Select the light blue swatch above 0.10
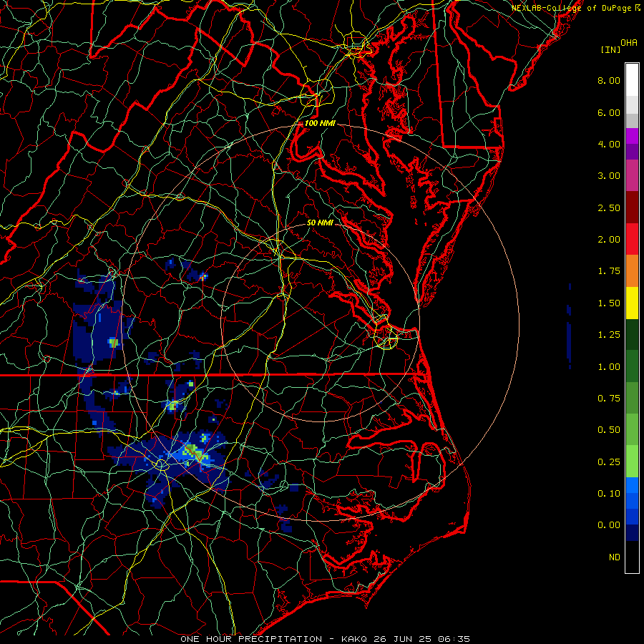Viewport: 644px width, 644px height. click(632, 485)
